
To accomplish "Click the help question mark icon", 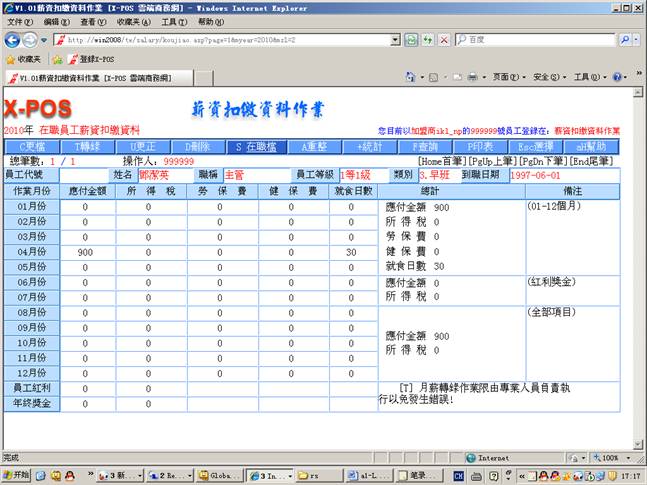I will (x=617, y=77).
